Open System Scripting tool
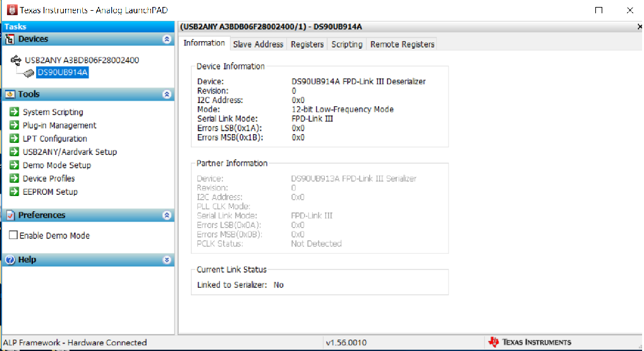 tap(53, 112)
